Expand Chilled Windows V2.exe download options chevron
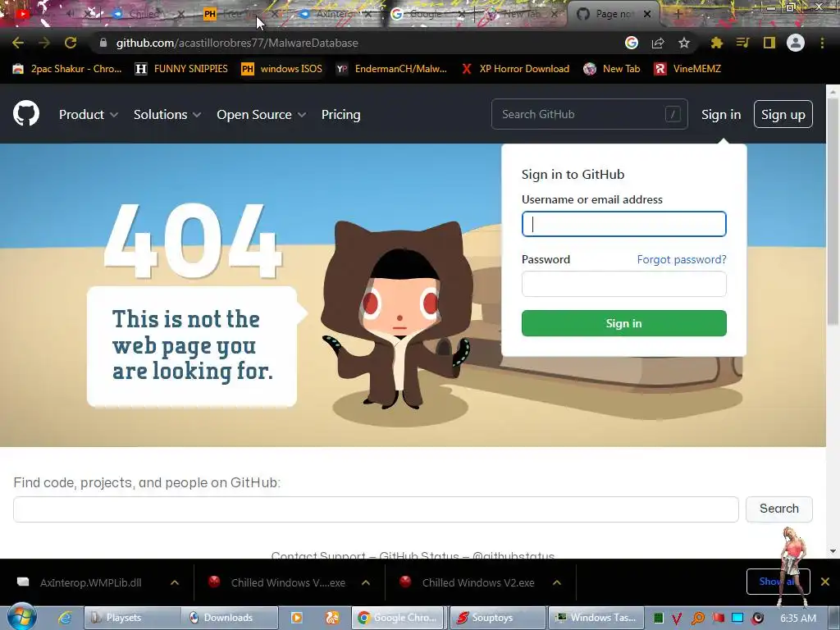The width and height of the screenshot is (840, 630). 557,582
